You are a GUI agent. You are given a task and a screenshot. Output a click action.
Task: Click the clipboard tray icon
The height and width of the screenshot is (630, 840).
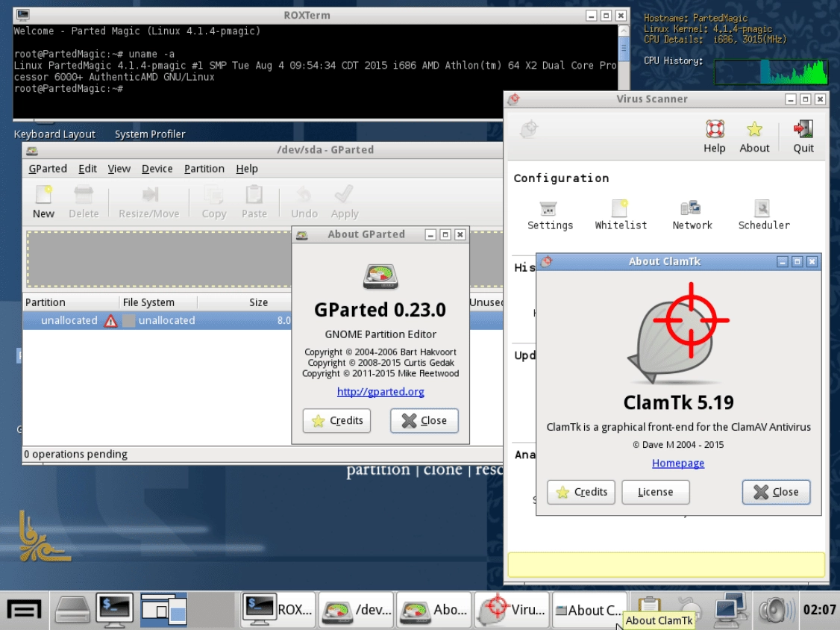649,605
